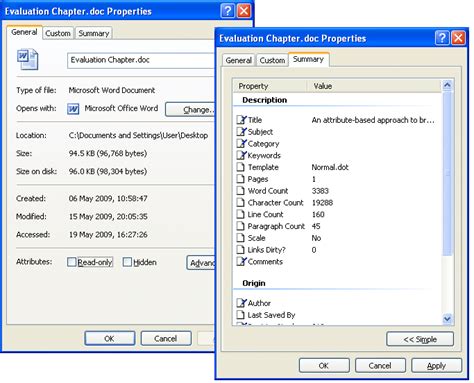474x383 pixels.
Task: Click the Scale value No
Action: tap(316, 238)
